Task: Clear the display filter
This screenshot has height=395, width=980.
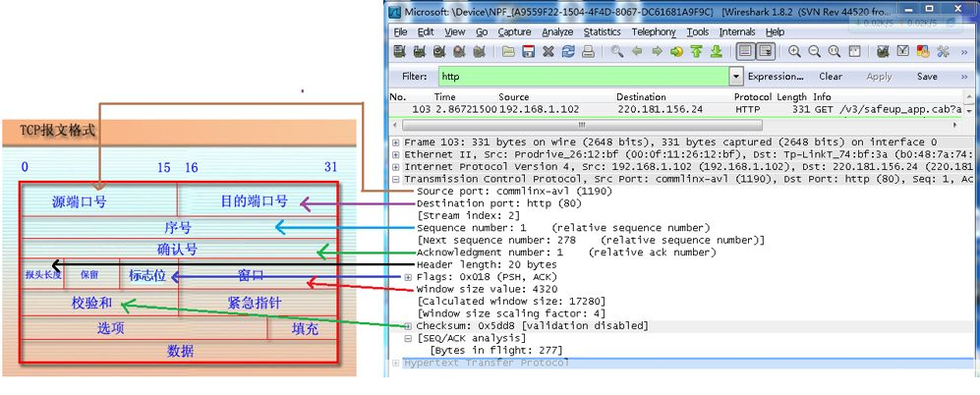Action: pos(831,77)
